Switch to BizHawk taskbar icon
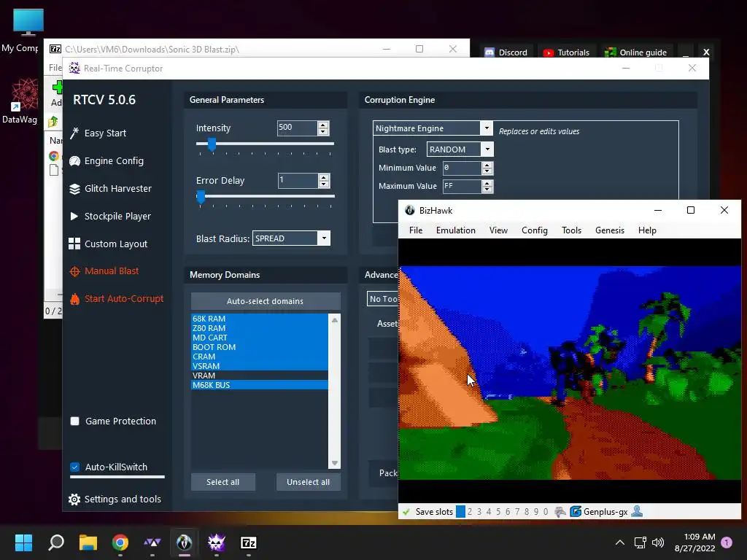Viewport: 747px width, 560px height. pyautogui.click(x=185, y=542)
